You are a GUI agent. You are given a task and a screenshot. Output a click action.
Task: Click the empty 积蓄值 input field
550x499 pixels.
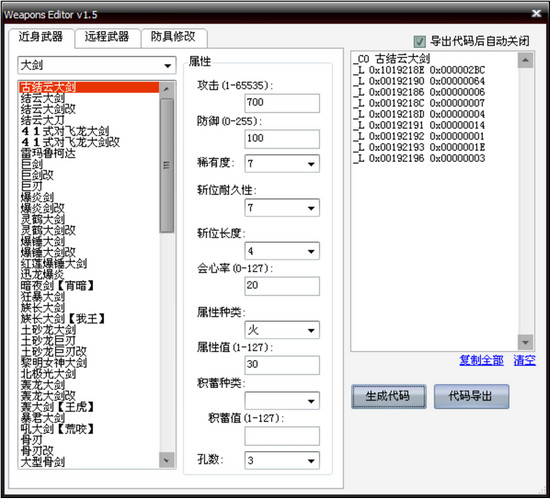[x=282, y=436]
